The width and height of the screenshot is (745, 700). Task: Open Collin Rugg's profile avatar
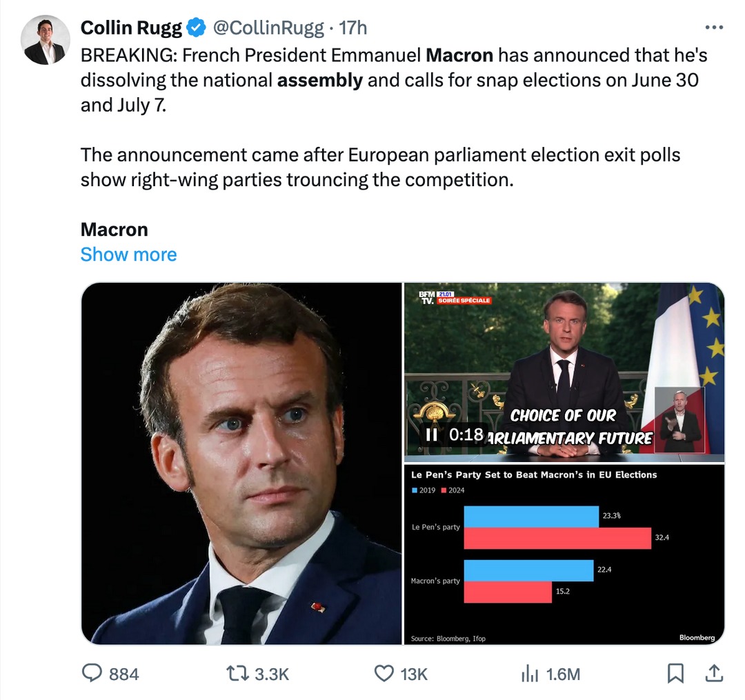coord(46,40)
